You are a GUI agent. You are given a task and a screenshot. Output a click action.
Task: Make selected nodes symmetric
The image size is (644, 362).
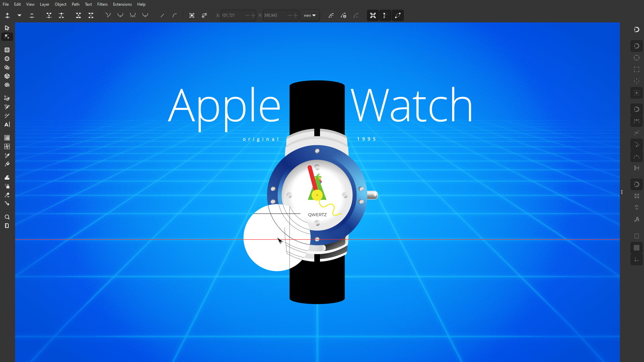point(133,15)
